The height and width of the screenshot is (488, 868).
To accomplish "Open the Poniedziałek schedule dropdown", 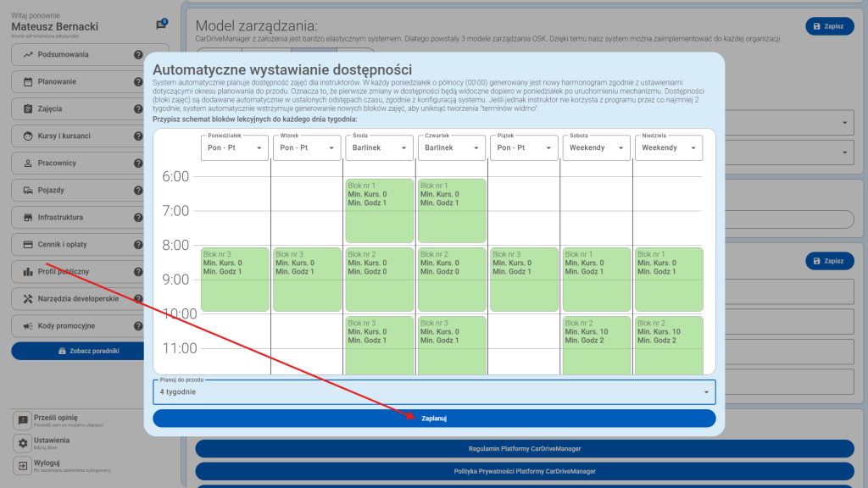I will click(x=234, y=147).
